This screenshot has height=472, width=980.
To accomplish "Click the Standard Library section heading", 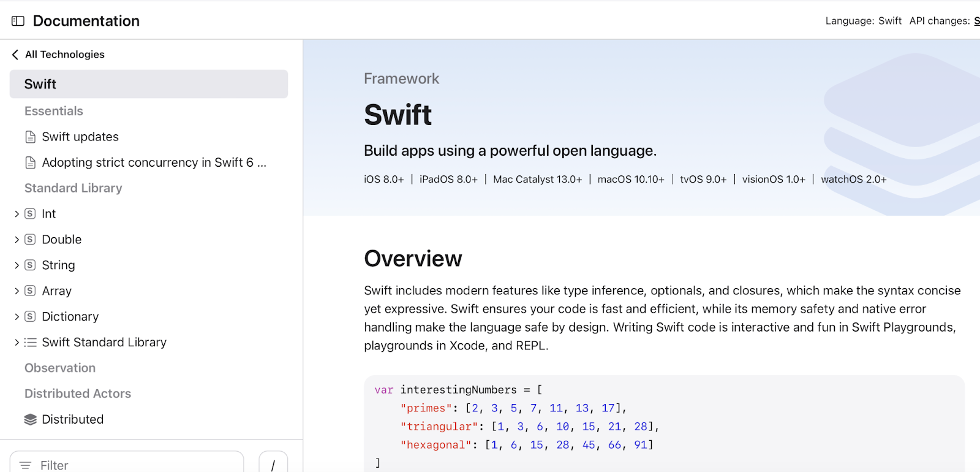I will [73, 188].
